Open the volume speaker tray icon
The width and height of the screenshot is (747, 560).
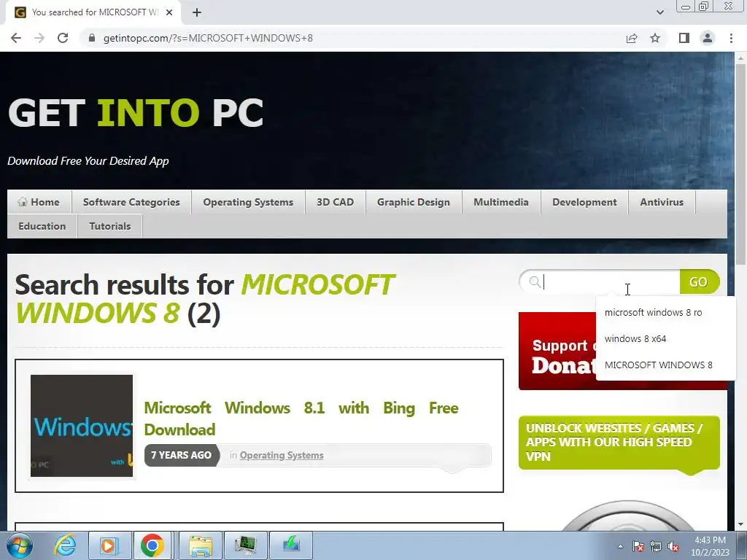point(673,546)
